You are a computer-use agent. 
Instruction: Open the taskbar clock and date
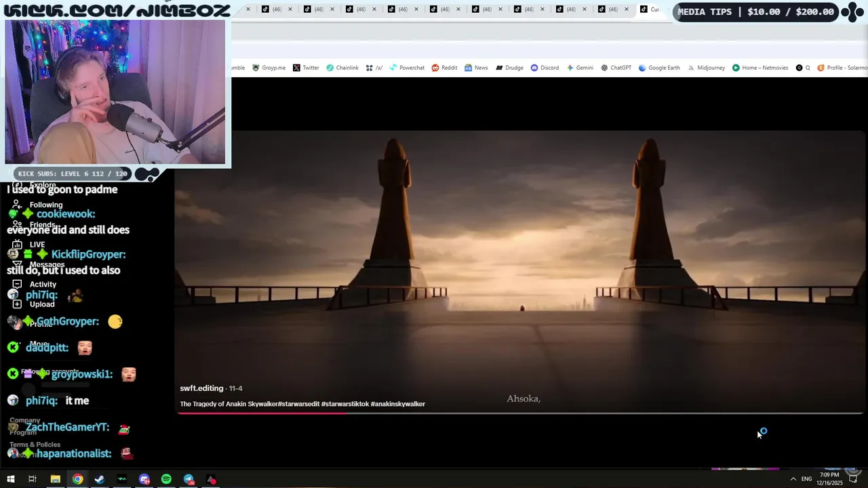pos(829,479)
